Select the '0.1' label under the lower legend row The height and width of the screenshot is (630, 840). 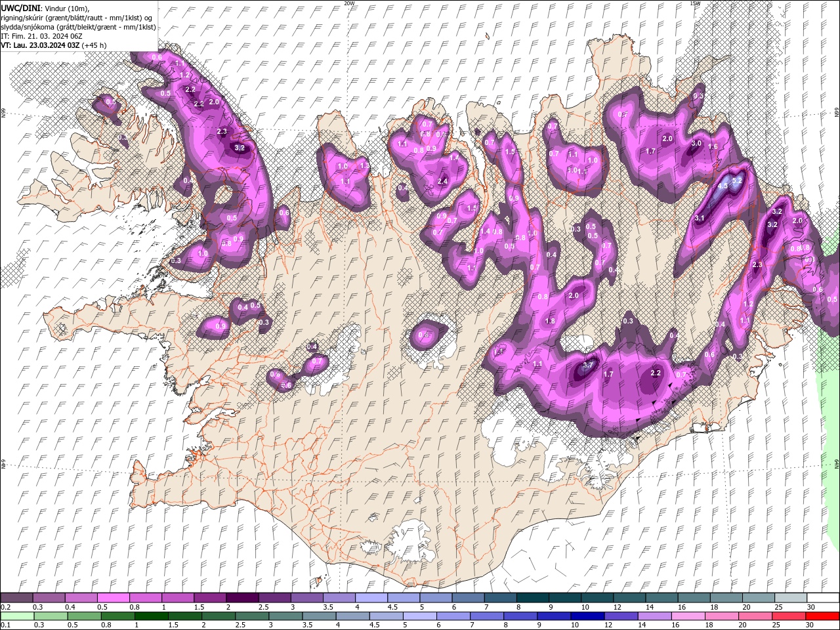[x=5, y=625]
